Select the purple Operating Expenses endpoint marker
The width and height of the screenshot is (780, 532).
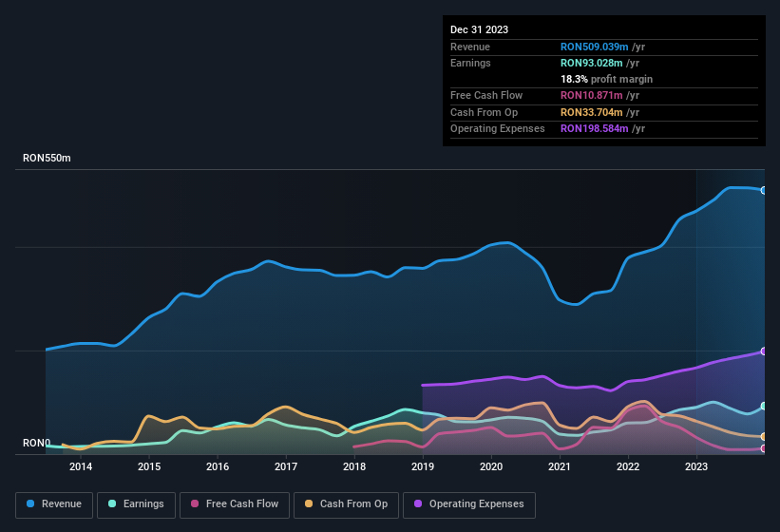(763, 351)
